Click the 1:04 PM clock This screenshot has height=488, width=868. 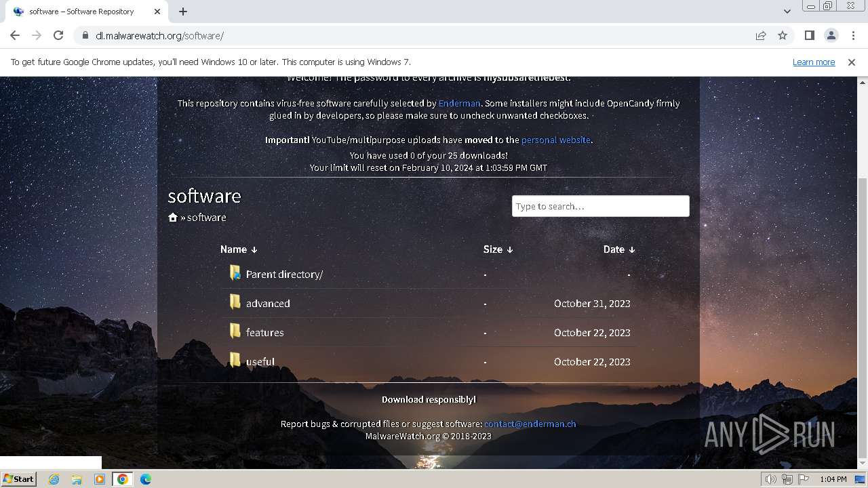coord(833,479)
